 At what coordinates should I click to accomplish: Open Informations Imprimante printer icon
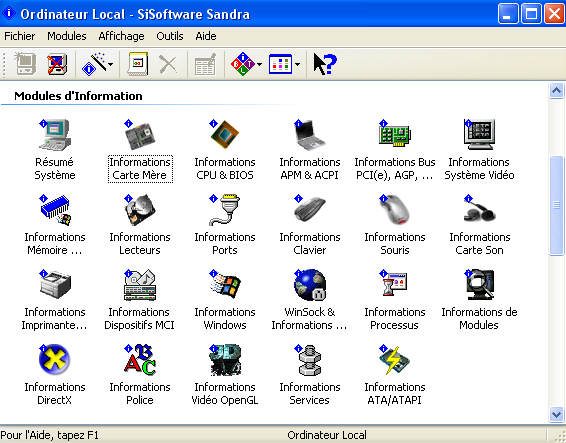coord(55,285)
